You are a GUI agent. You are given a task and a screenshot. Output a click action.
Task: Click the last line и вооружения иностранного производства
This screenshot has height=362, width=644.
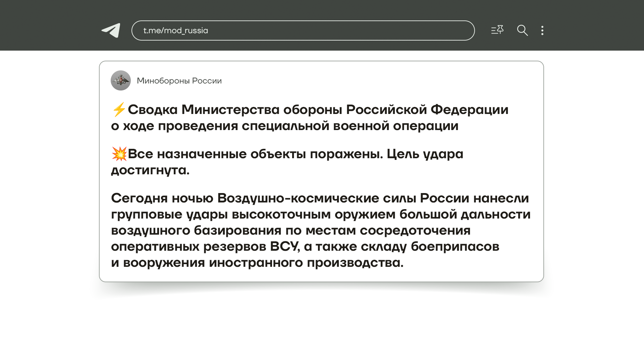tap(257, 262)
